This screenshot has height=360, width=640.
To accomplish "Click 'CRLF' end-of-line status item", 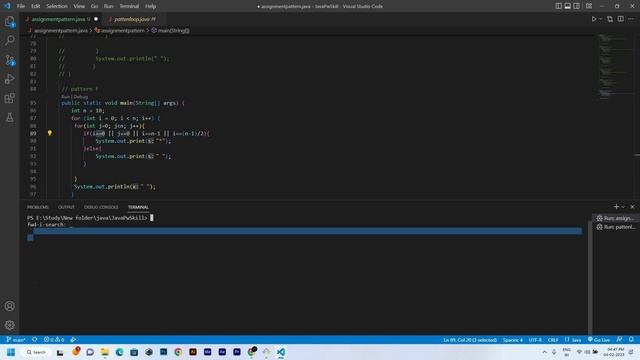I will click(x=553, y=340).
